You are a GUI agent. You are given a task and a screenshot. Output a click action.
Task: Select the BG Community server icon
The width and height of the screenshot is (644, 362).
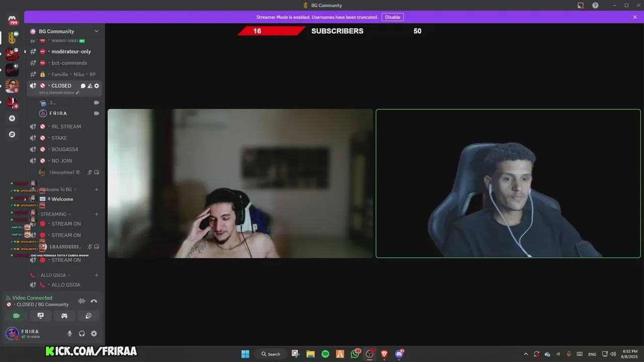point(12,38)
